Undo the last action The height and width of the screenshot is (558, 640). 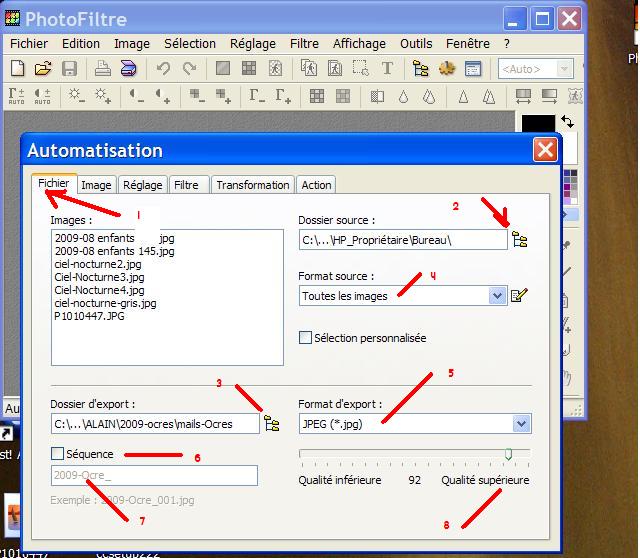pyautogui.click(x=163, y=68)
